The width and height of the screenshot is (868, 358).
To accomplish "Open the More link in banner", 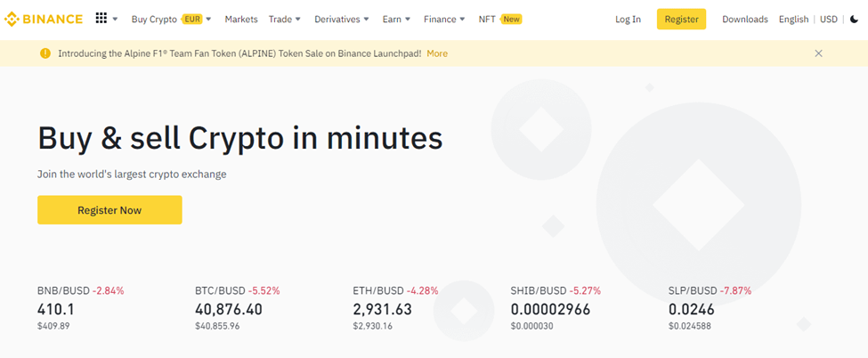I will point(437,53).
